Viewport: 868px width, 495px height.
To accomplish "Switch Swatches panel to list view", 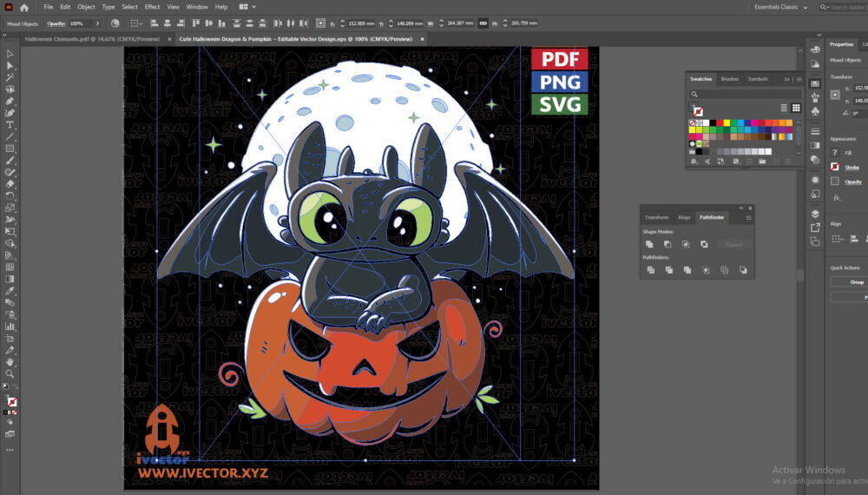I will 784,108.
